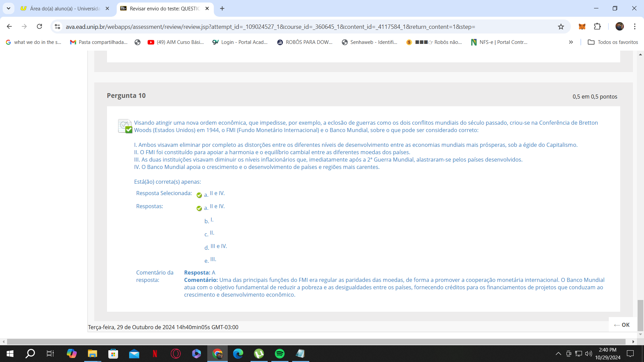
Task: Expand hidden system tray icons
Action: [x=558, y=354]
